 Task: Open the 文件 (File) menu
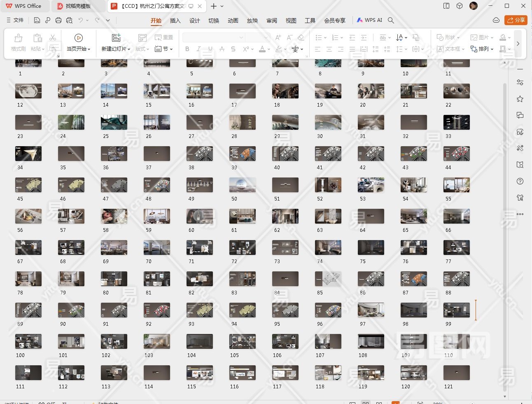tap(15, 20)
